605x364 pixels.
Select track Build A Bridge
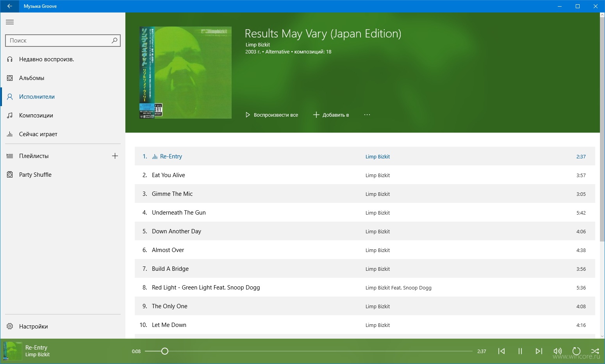click(365, 268)
